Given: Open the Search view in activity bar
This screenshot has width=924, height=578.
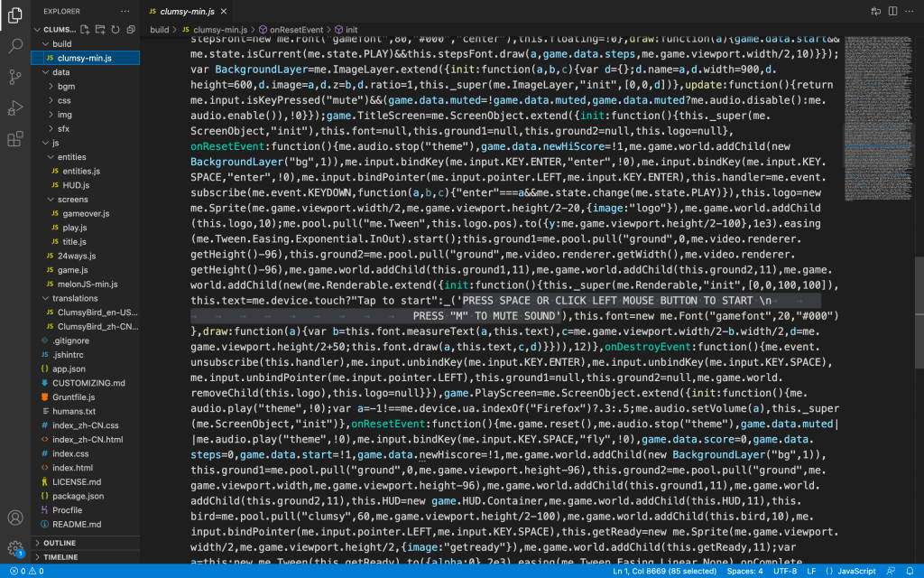Looking at the screenshot, I should point(15,45).
